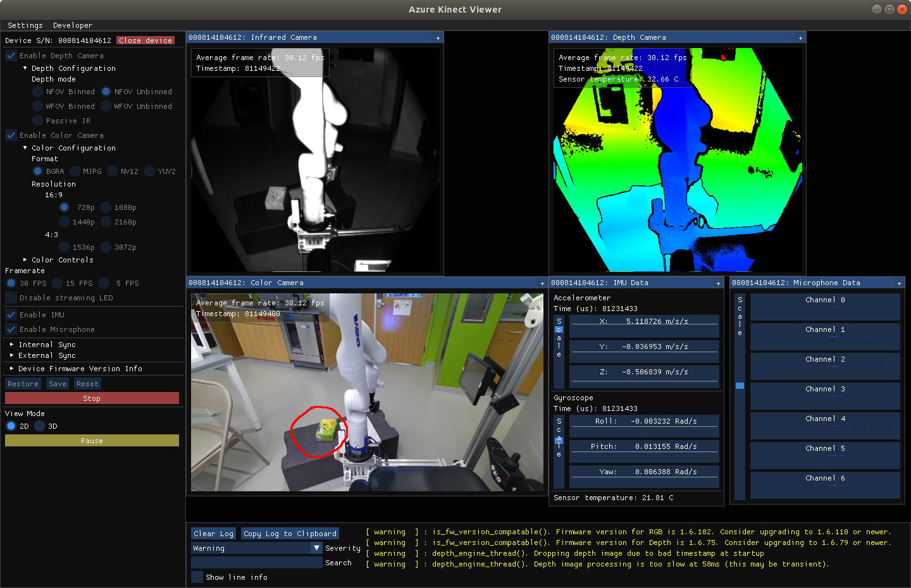Click plus icon on IMU Data panel
The height and width of the screenshot is (588, 911).
718,283
